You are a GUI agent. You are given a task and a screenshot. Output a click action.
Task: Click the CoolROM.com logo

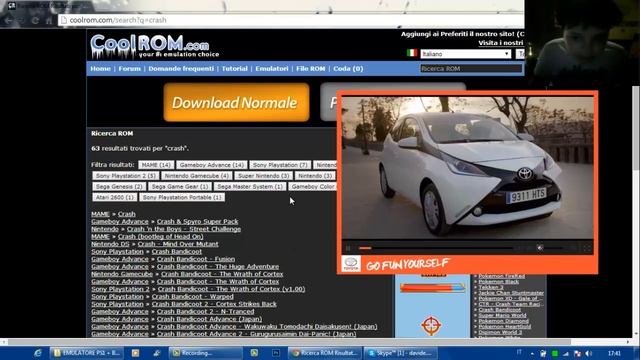154,46
